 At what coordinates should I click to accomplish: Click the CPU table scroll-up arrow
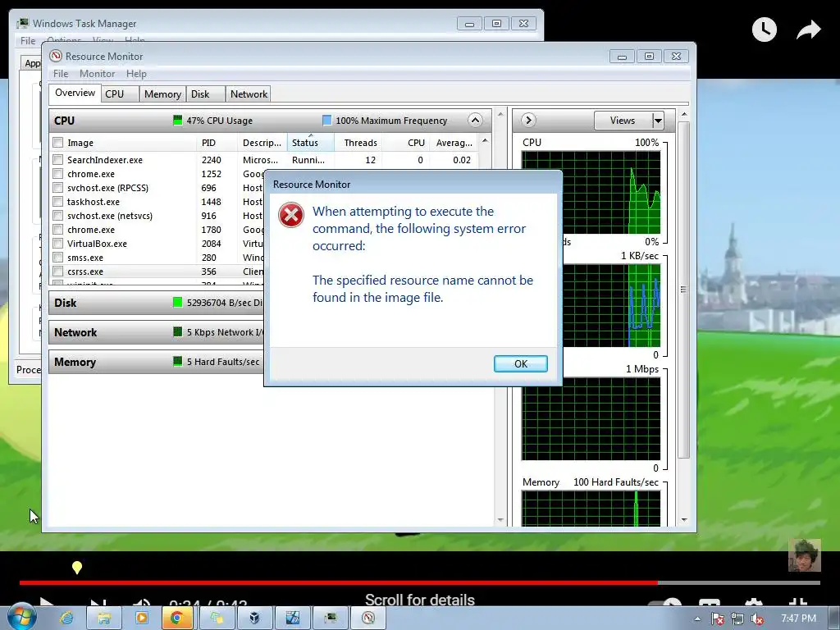[x=485, y=141]
